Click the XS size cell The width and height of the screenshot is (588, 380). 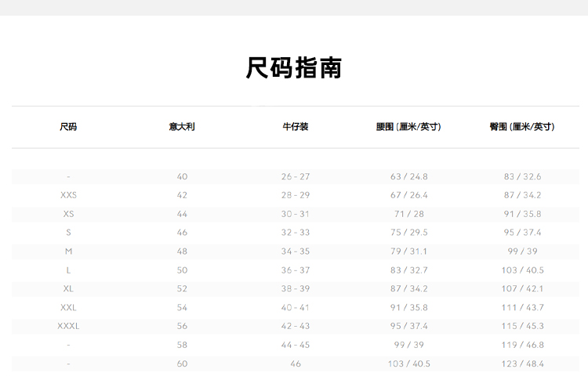(68, 214)
